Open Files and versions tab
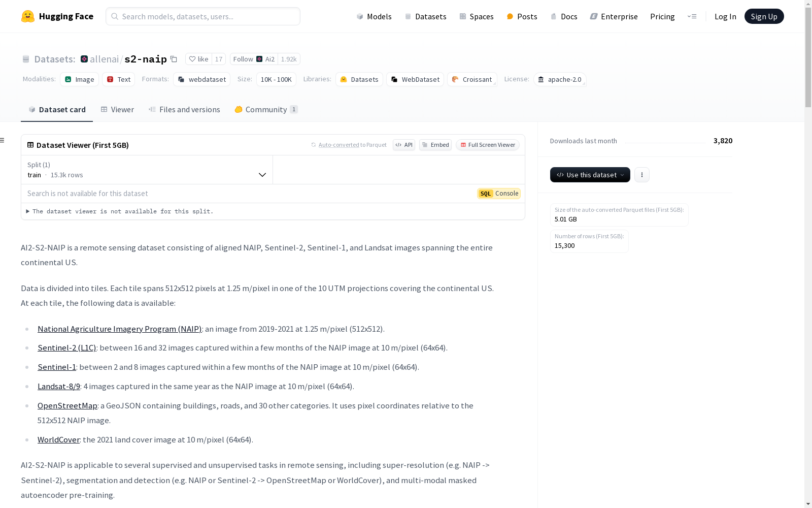This screenshot has width=812, height=508. tap(184, 109)
